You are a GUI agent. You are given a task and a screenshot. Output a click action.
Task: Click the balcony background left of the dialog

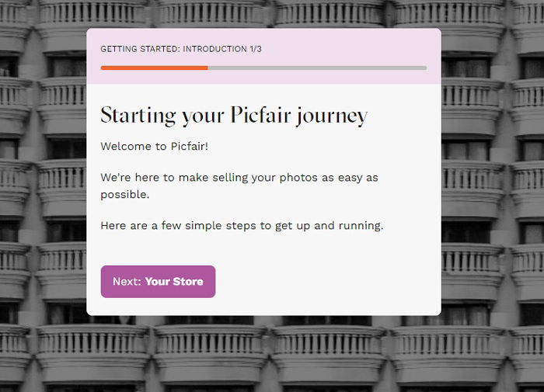tap(44, 173)
